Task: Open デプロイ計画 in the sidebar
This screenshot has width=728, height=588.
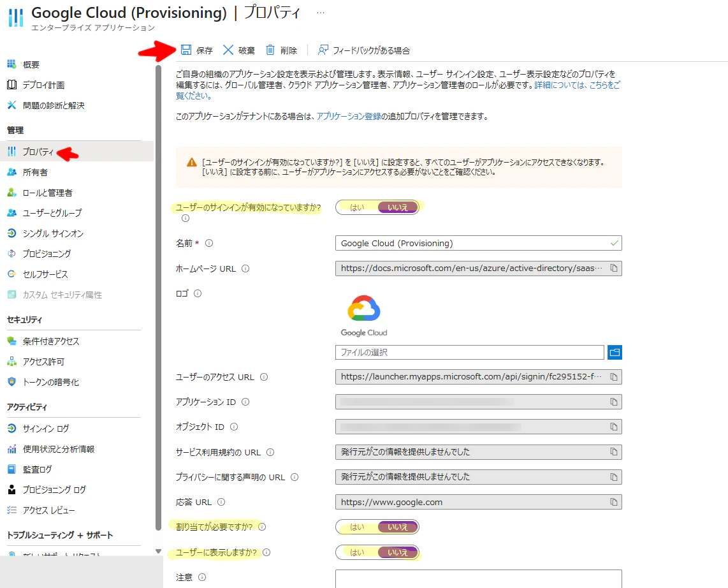Action: click(43, 85)
